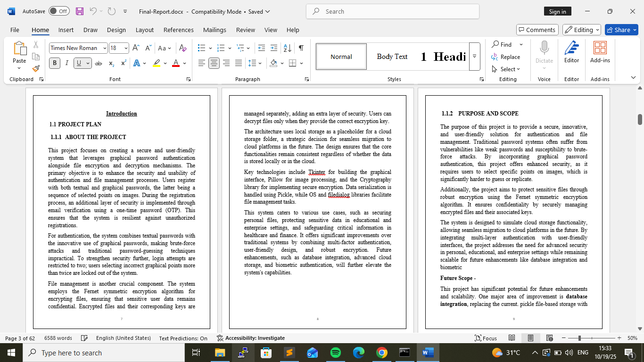Click the Sort A-Z icon

[287, 48]
